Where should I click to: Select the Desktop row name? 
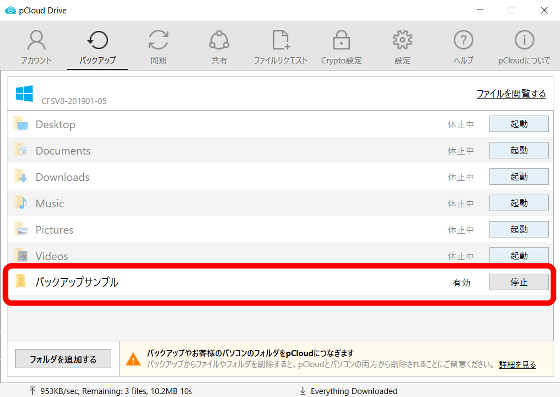pyautogui.click(x=55, y=125)
